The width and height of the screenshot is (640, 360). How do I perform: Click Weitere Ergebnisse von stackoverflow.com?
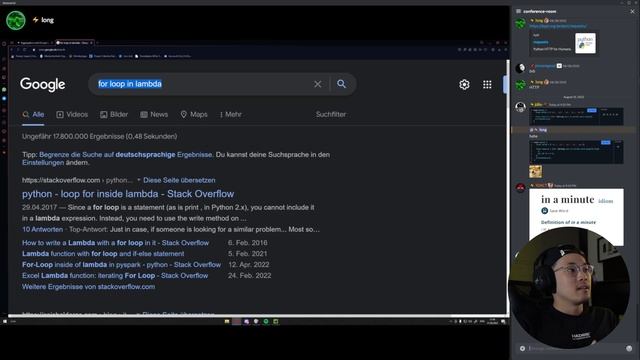tap(89, 287)
